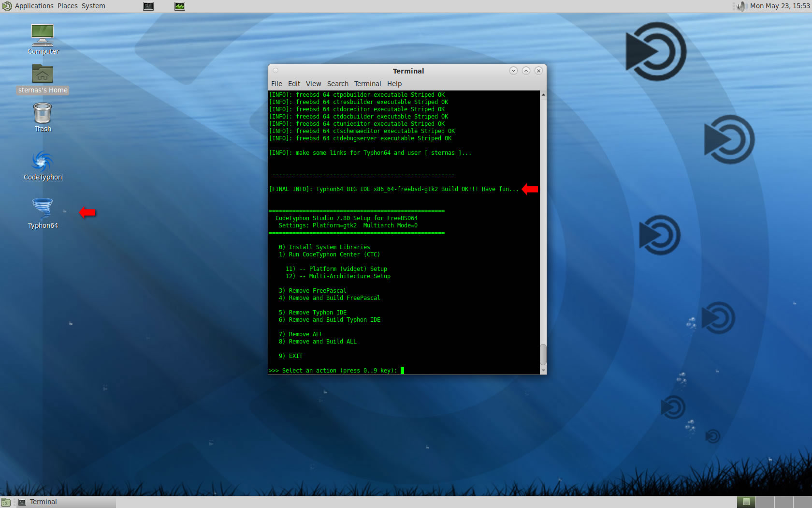Click the ctschemaeditor executable Striped OK line
The width and height of the screenshot is (812, 508).
tap(362, 131)
